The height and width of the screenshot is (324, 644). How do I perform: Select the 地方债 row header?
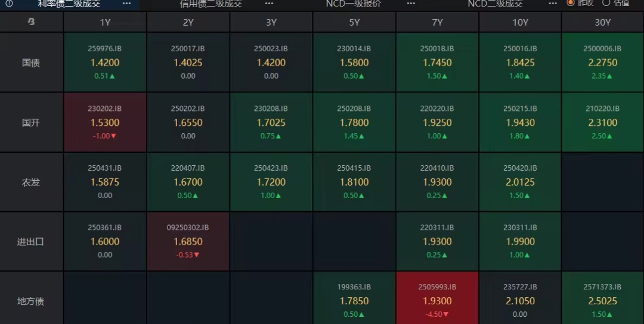[x=31, y=301]
